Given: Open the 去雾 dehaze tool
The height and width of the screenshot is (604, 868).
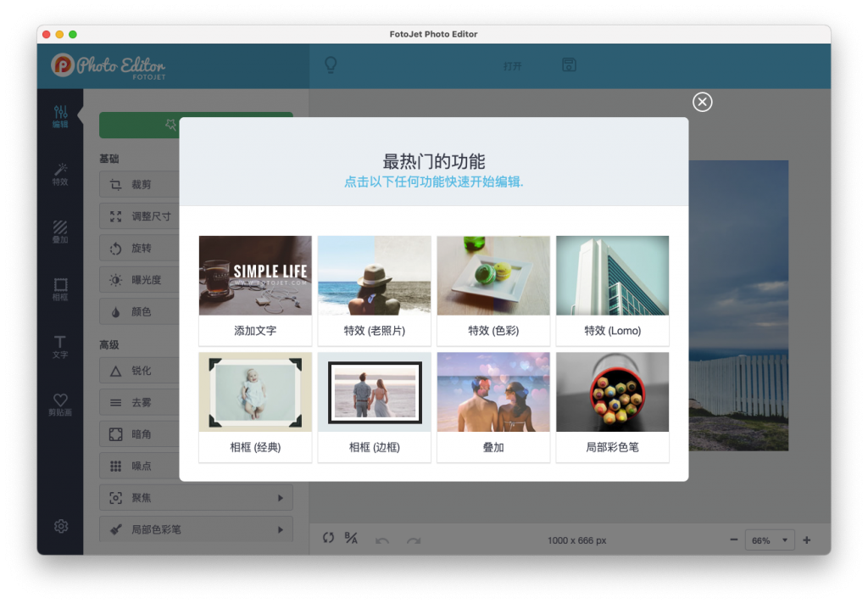Looking at the screenshot, I should pos(140,402).
